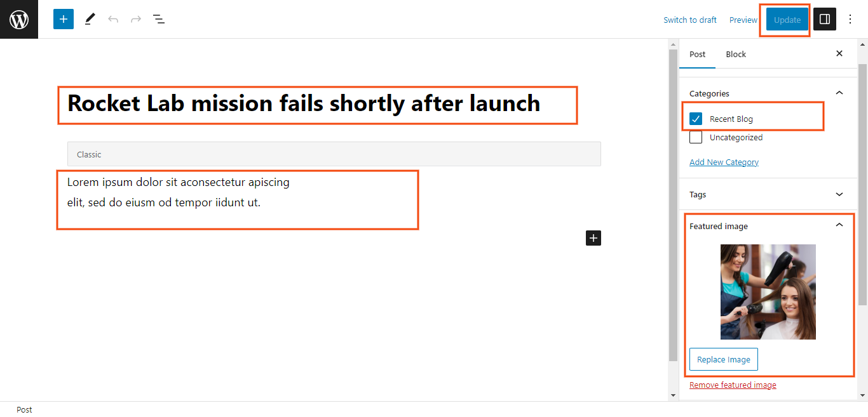
Task: Select the Post tab
Action: 697,54
